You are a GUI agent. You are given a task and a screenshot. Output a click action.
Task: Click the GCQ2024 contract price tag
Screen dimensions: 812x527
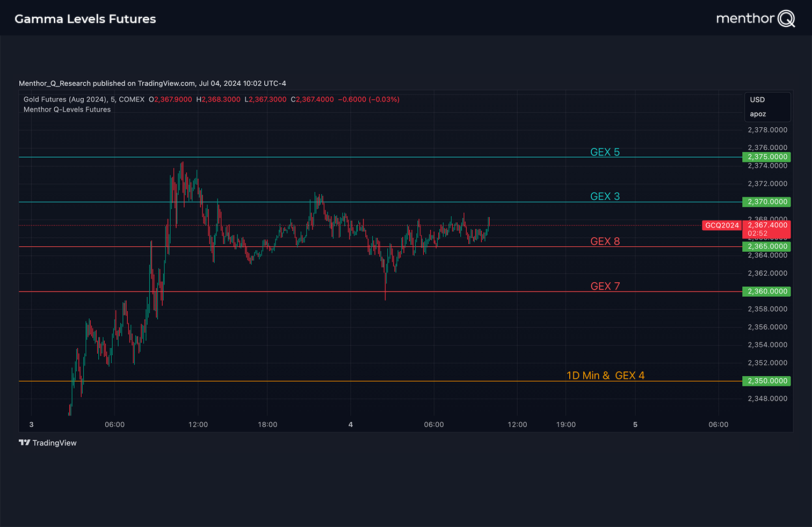tap(721, 225)
